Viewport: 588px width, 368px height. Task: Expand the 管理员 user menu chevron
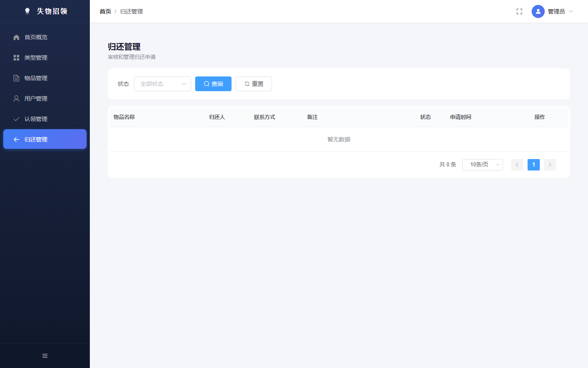[x=571, y=11]
